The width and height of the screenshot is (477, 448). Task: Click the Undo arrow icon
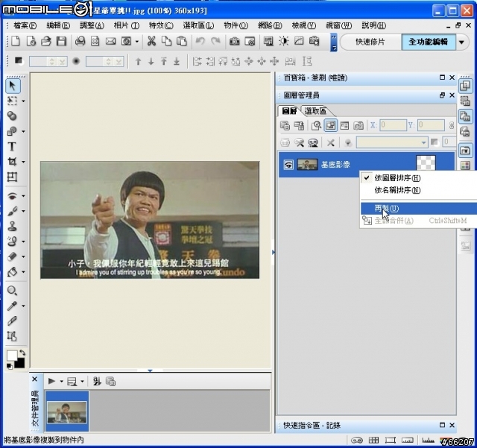point(200,41)
